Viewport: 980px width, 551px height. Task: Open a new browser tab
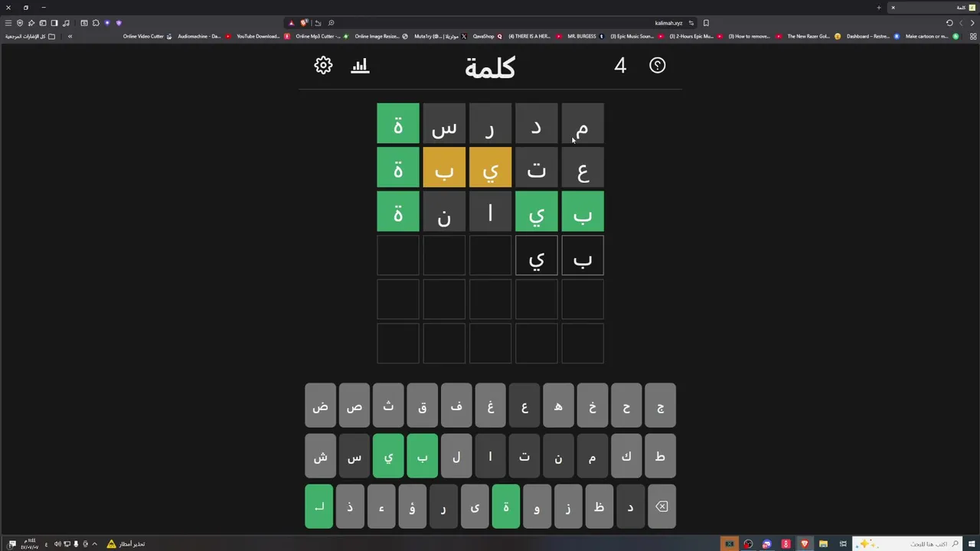click(879, 8)
